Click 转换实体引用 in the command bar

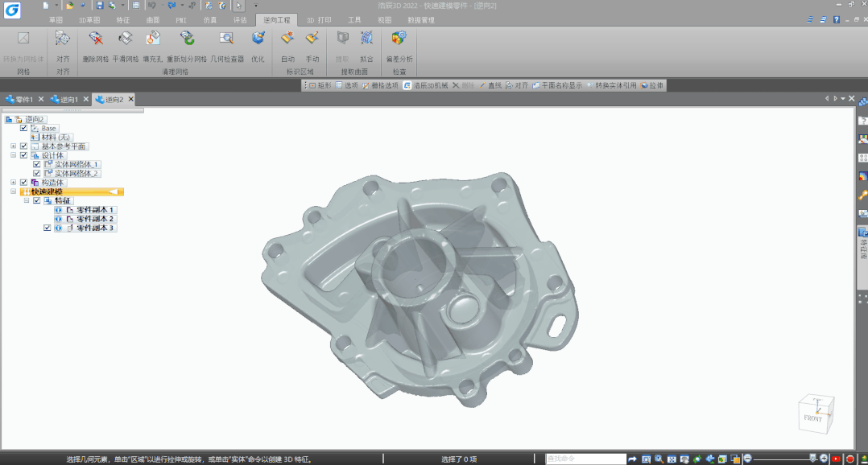[x=612, y=85]
